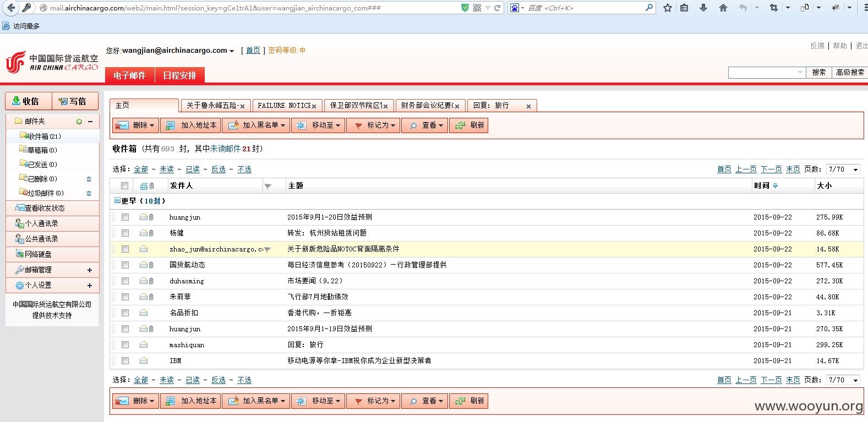Select the 主页 tab

pyautogui.click(x=144, y=105)
